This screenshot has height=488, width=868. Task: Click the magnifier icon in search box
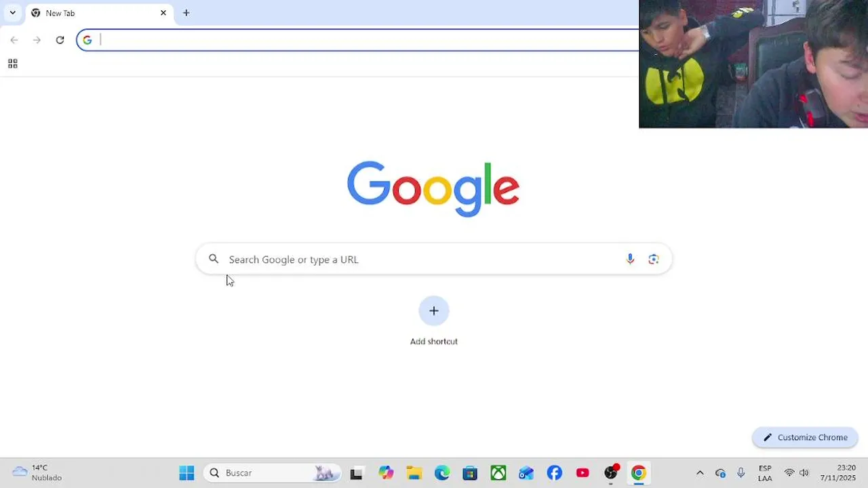point(214,259)
